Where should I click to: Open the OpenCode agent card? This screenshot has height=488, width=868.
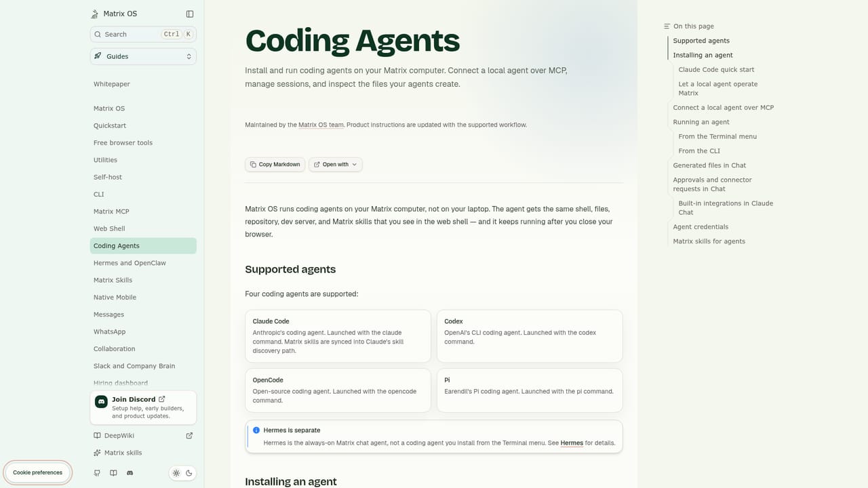pos(338,390)
